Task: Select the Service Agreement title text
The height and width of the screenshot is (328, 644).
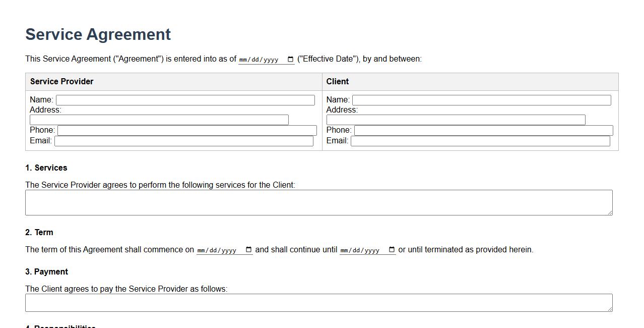Action: coord(98,34)
